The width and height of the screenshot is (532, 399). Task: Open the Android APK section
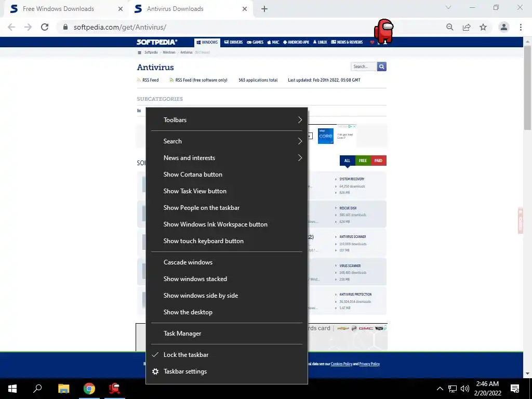click(x=296, y=42)
